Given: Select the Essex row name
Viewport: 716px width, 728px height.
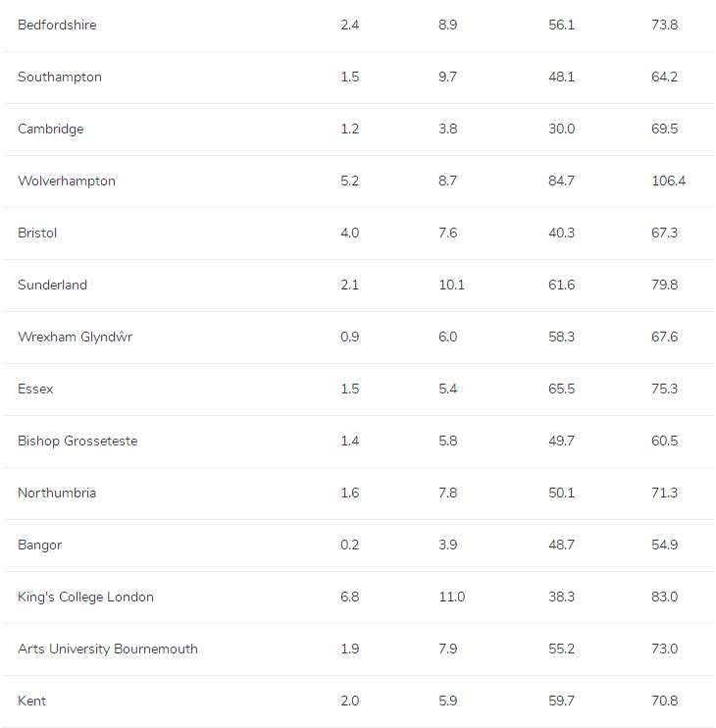Looking at the screenshot, I should tap(35, 389).
